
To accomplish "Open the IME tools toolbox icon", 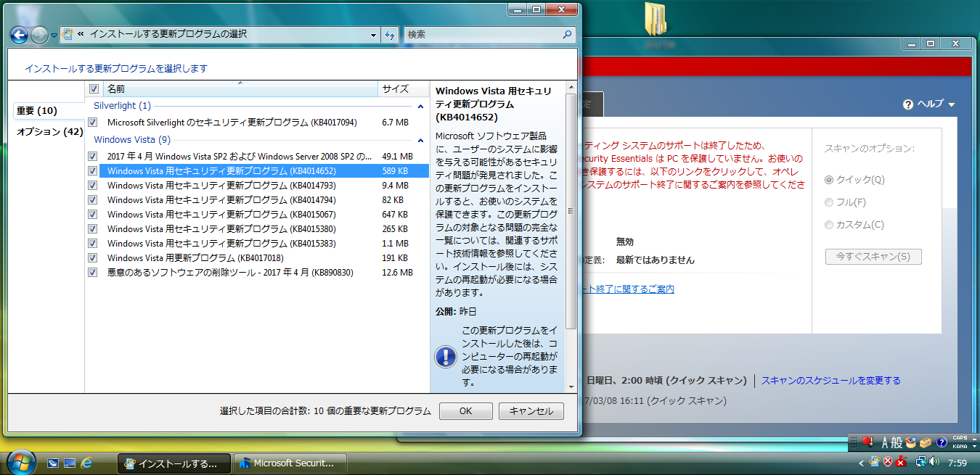I will click(x=925, y=442).
